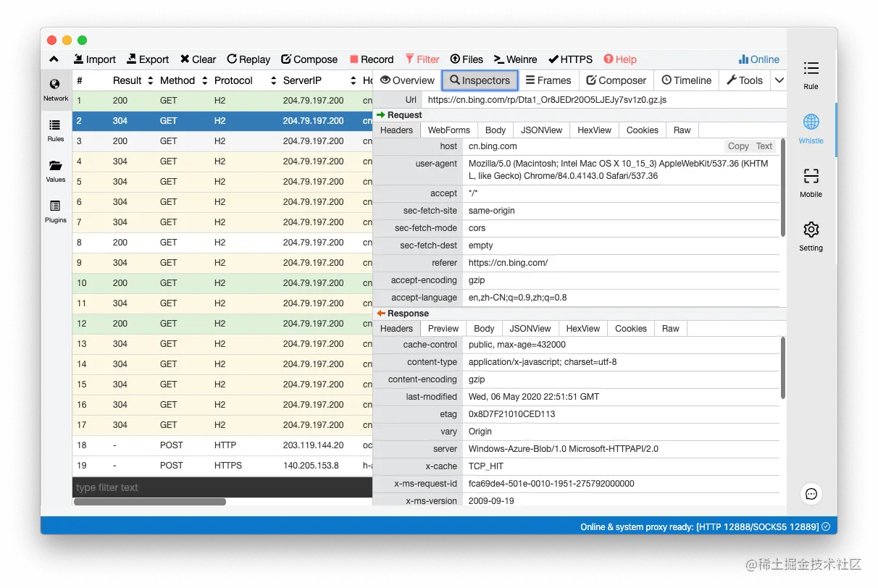Open HTTPS certificate settings
878x588 pixels.
coord(571,59)
